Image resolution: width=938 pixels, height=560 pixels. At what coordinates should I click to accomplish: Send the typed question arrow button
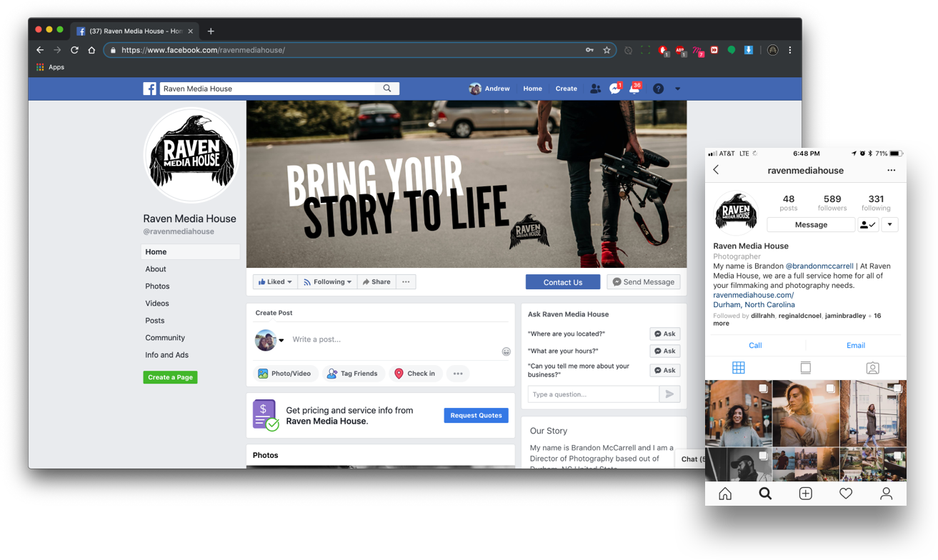click(669, 394)
